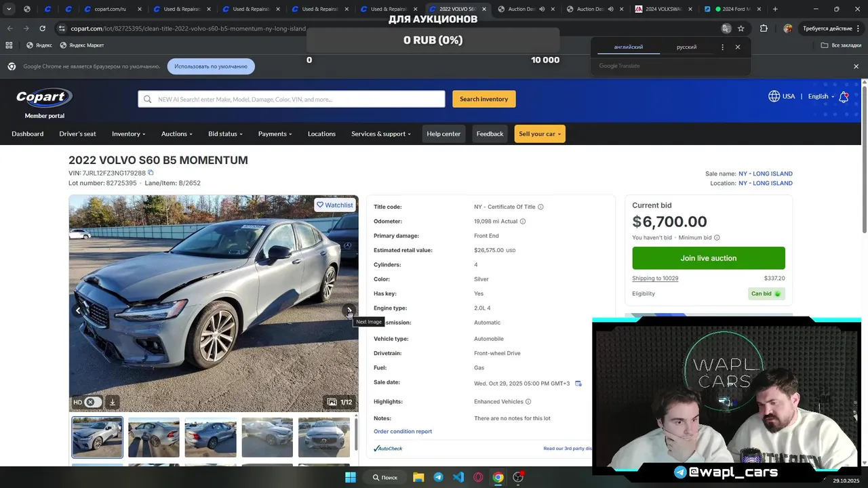The height and width of the screenshot is (488, 868).
Task: Open Visual Studio Code from taskbar
Action: pyautogui.click(x=458, y=477)
